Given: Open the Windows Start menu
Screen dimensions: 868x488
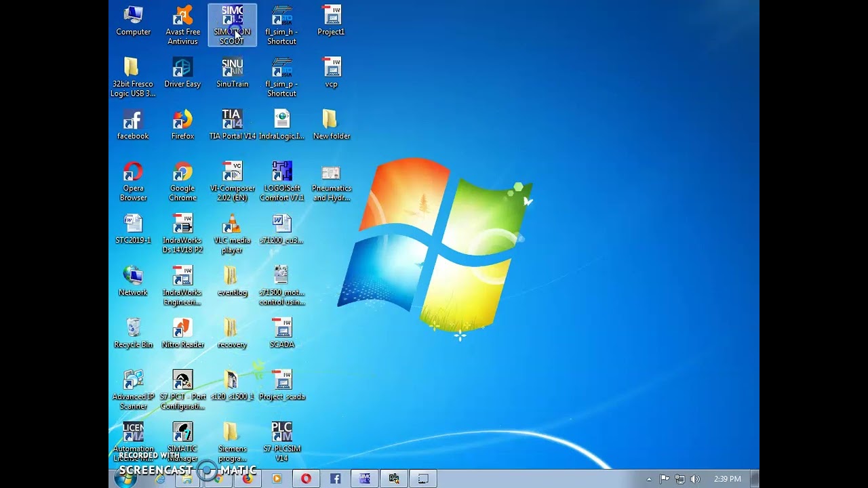Looking at the screenshot, I should [125, 479].
